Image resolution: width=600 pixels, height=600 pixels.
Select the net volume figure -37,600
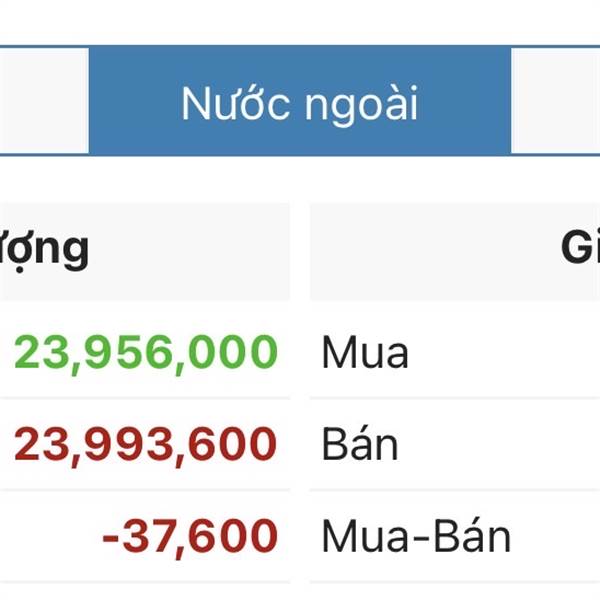coord(190,536)
